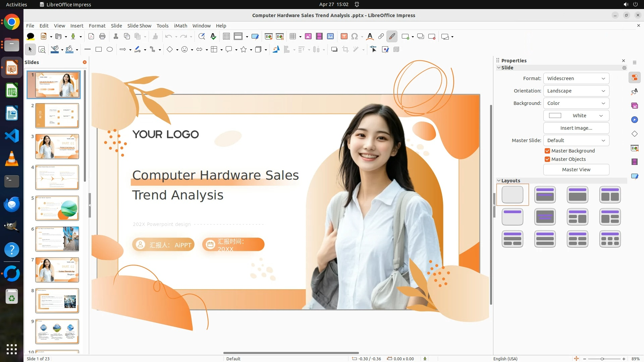Click the Display Grid icon
Viewport: 644px width, 362px height.
pyautogui.click(x=226, y=37)
